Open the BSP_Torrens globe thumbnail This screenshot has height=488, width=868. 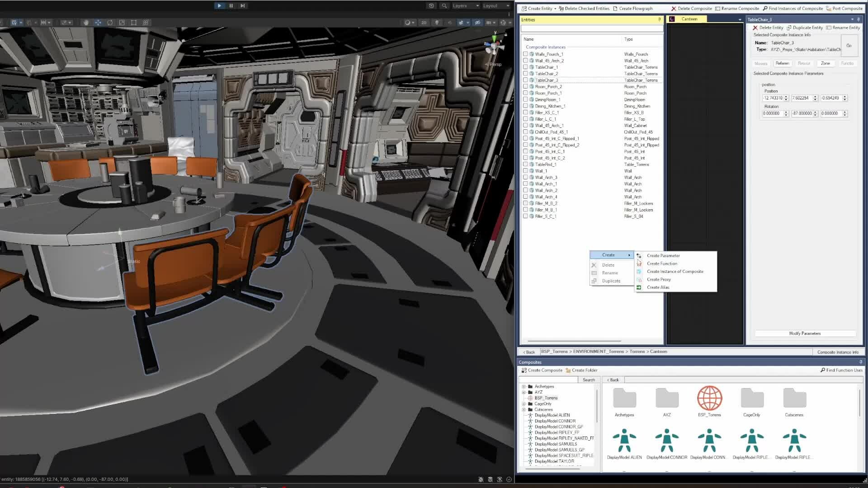tap(709, 398)
